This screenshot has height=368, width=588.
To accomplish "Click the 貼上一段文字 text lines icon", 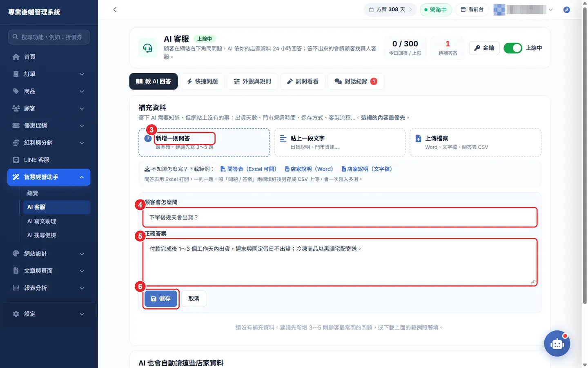I will click(x=283, y=138).
